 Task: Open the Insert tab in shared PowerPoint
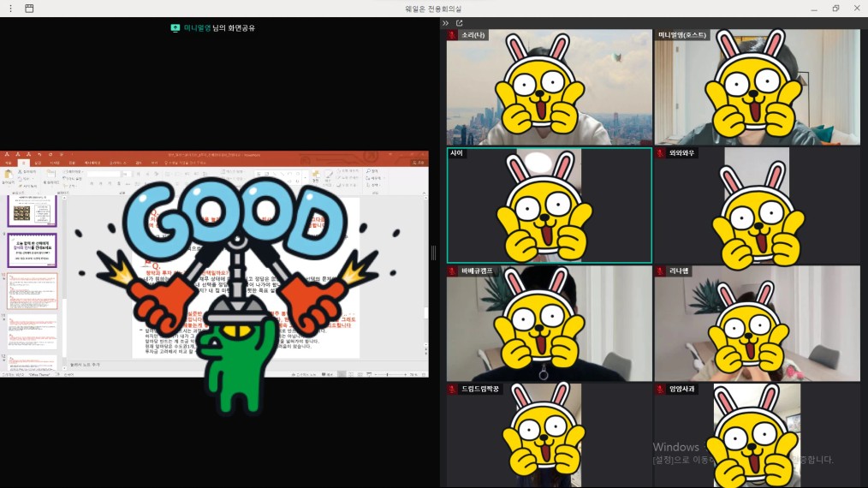(38, 163)
